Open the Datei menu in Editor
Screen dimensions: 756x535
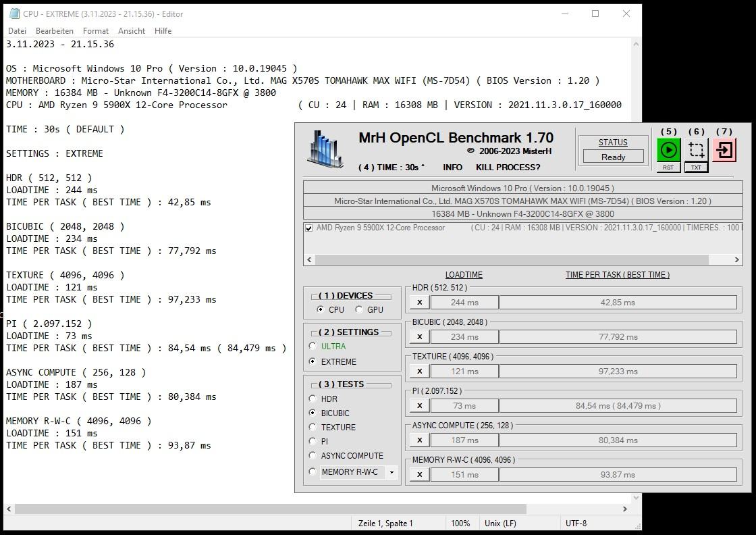tap(18, 31)
